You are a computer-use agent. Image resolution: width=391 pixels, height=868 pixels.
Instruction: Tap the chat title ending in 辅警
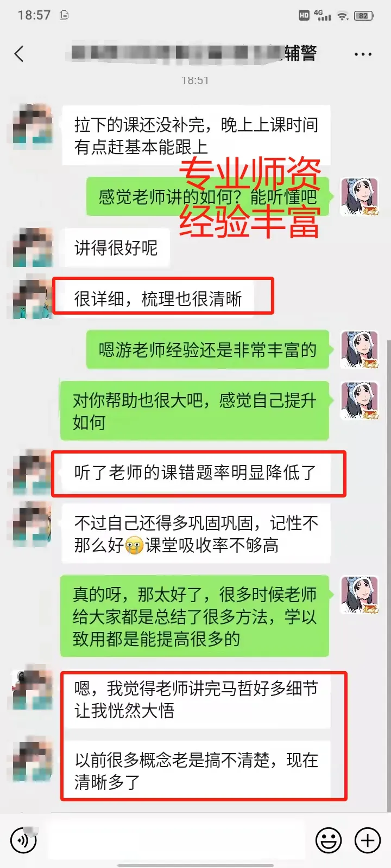(x=194, y=53)
